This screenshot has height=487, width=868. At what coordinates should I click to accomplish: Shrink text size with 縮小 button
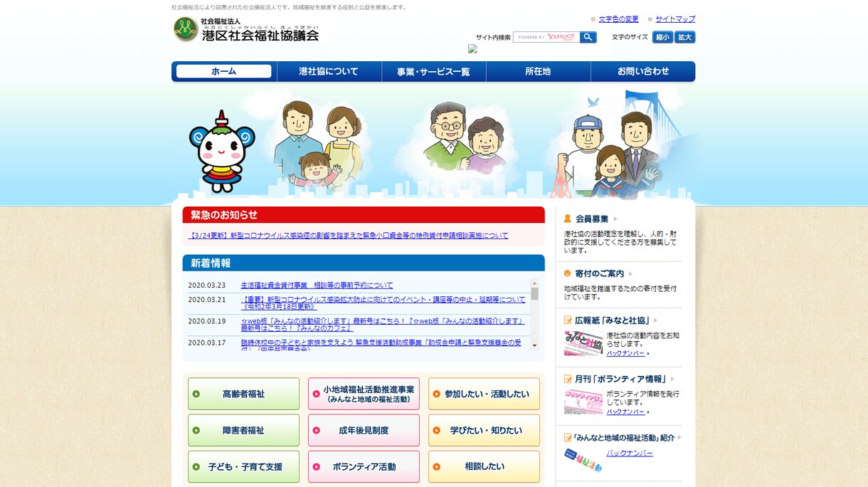pos(662,37)
